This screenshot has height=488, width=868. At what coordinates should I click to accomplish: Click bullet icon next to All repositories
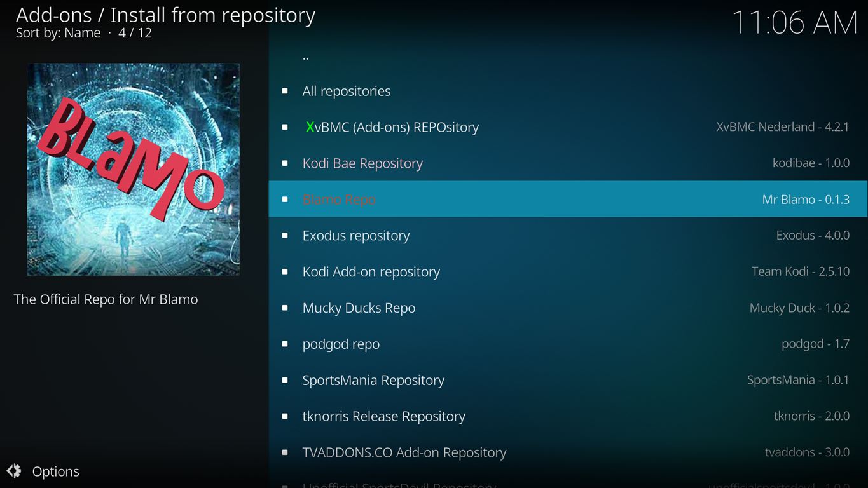[284, 91]
